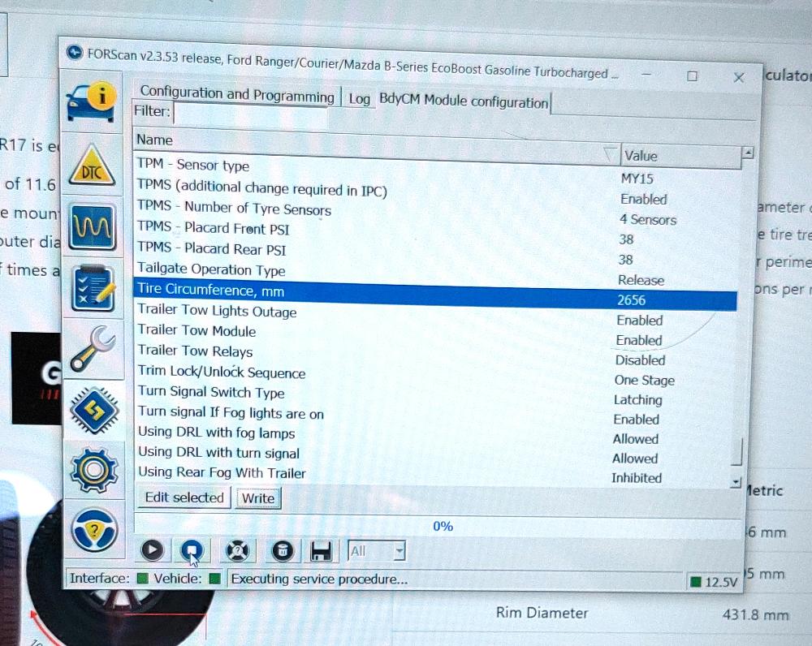This screenshot has height=646, width=812.
Task: Open the DTC trouble codes section
Action: coord(93,165)
